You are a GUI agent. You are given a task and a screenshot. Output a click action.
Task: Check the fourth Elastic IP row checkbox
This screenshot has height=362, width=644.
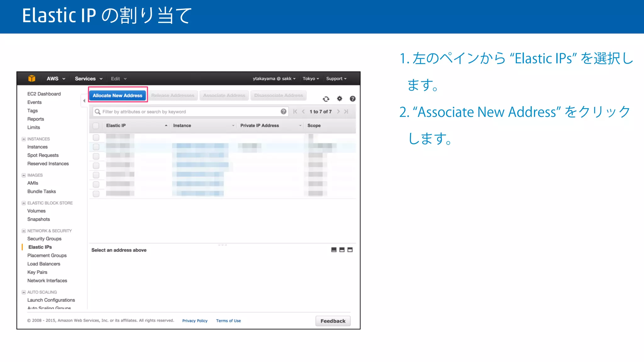click(96, 166)
